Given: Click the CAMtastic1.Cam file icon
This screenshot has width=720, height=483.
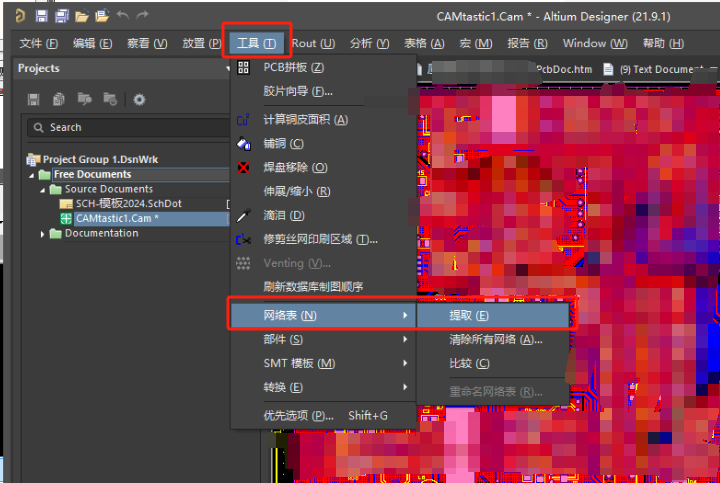Looking at the screenshot, I should pyautogui.click(x=67, y=219).
